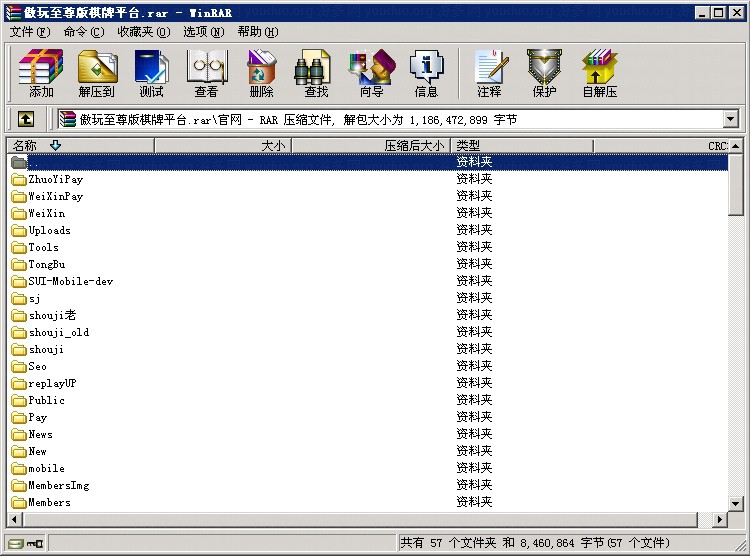Screen dimensions: 750x556
Task: Select the 保护 (Protect) archive icon
Action: [544, 73]
